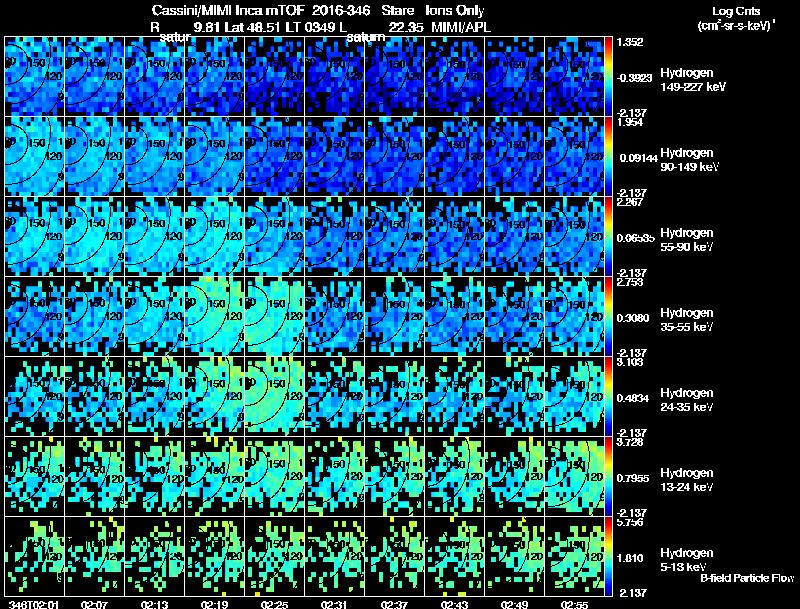Click the color scale bar for 90-149 keV row
Image resolution: width=800 pixels, height=609 pixels.
608,157
